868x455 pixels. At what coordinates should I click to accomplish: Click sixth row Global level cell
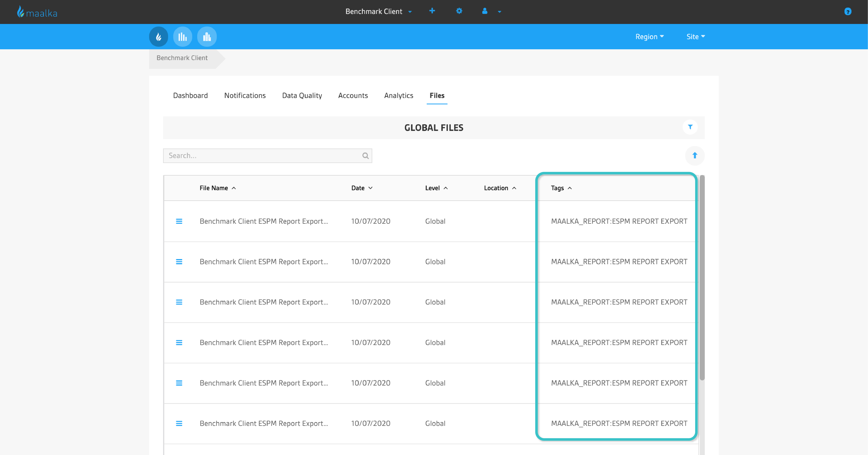(435, 423)
